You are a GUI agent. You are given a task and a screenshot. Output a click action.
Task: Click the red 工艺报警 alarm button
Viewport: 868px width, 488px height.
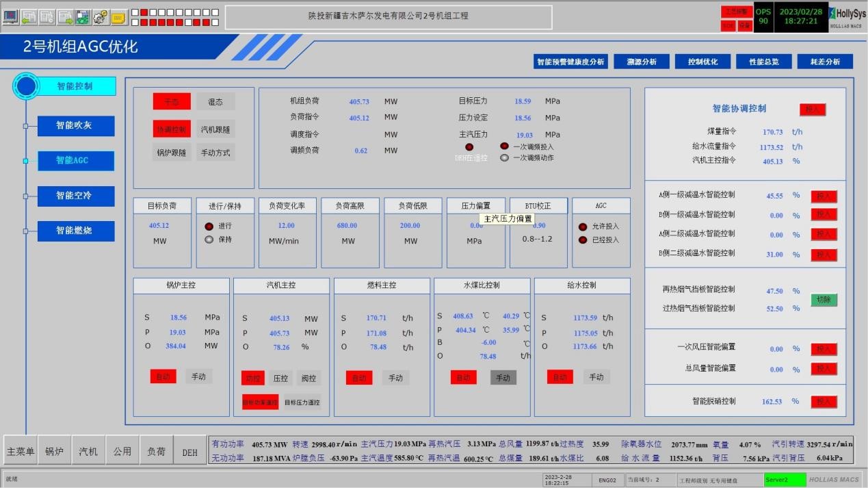tap(736, 12)
